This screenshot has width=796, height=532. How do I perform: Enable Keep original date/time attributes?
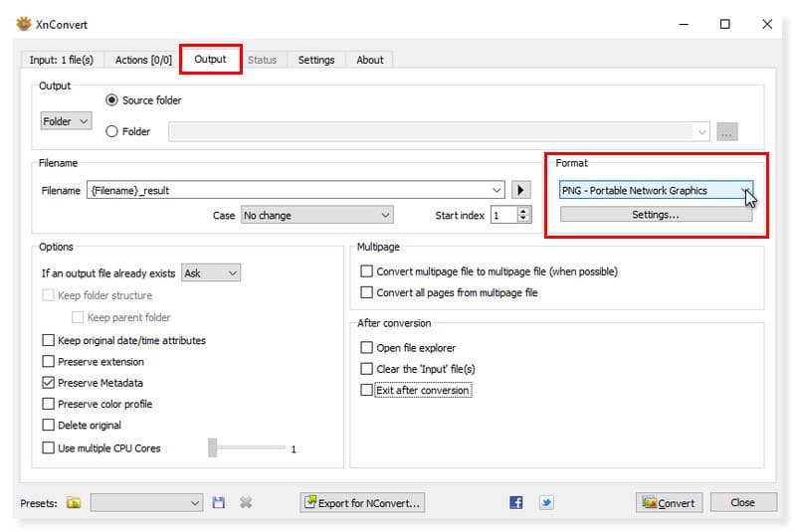[49, 340]
